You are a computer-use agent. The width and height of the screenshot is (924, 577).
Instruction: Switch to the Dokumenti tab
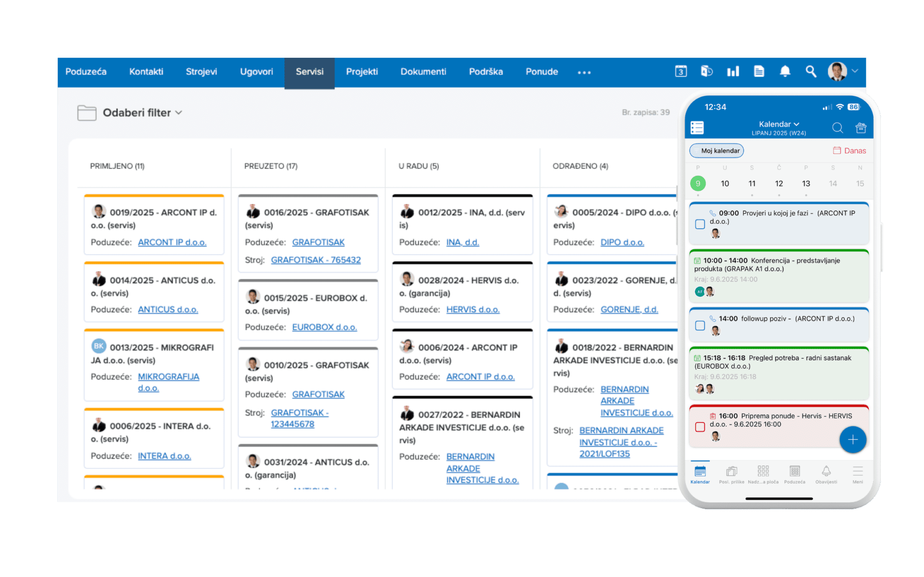[423, 72]
